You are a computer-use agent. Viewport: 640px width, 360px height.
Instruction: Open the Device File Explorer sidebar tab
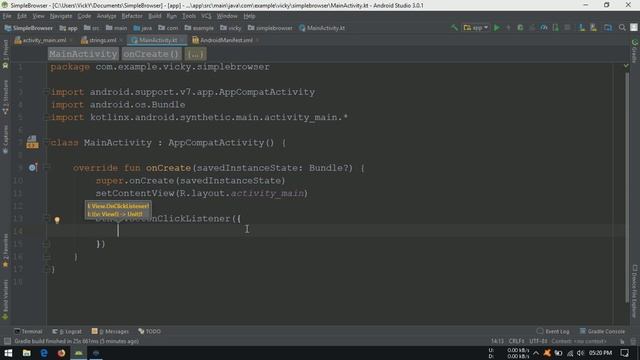click(635, 291)
